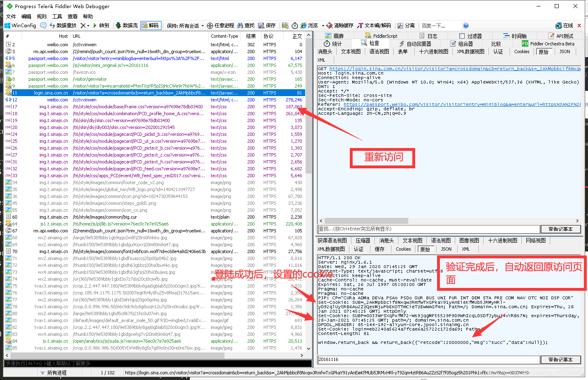588x380 pixels.
Task: Click the X remove sessions icon
Action: pos(83,25)
